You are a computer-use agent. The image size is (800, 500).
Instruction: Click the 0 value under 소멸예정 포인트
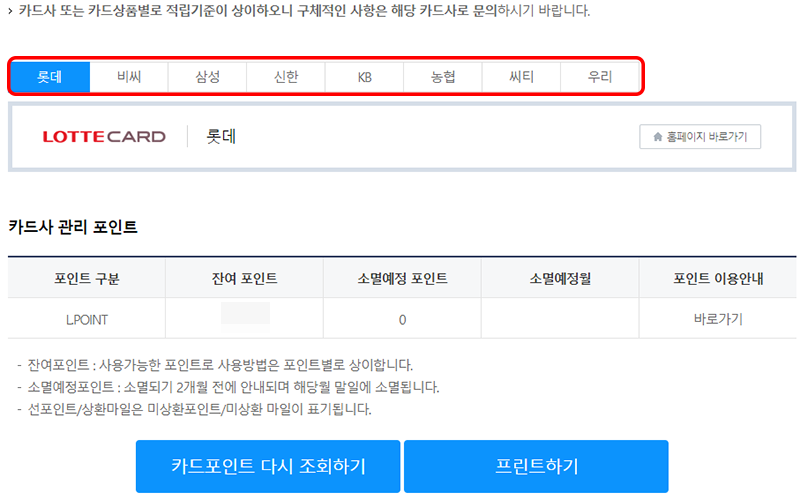(402, 320)
